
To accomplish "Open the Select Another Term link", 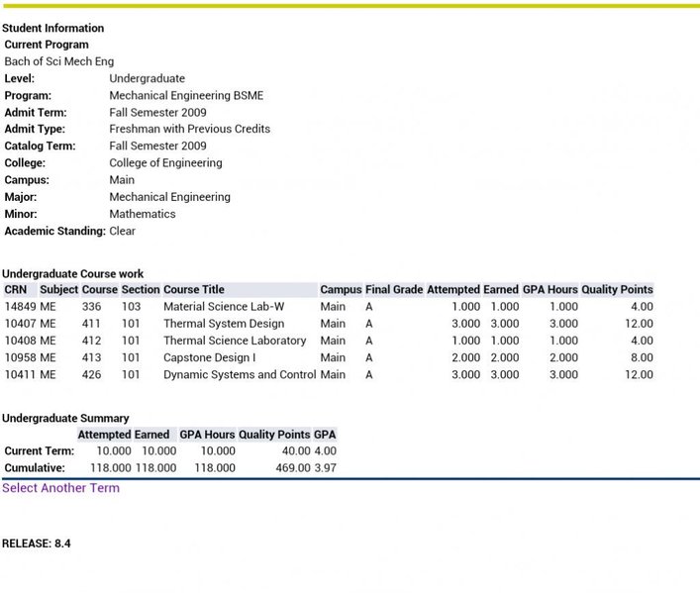I will [x=60, y=488].
